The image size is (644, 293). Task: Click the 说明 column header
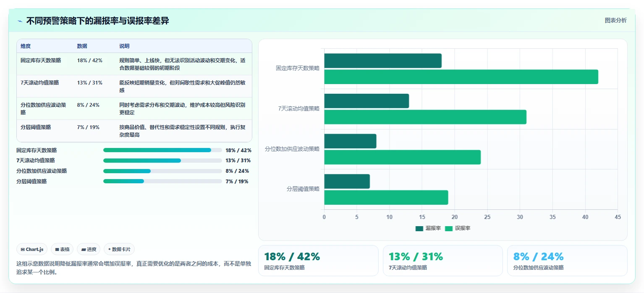[124, 46]
